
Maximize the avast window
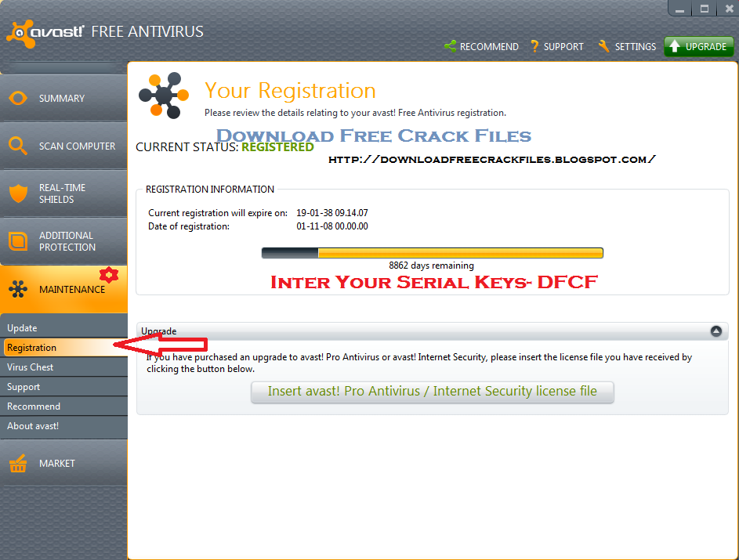(704, 9)
